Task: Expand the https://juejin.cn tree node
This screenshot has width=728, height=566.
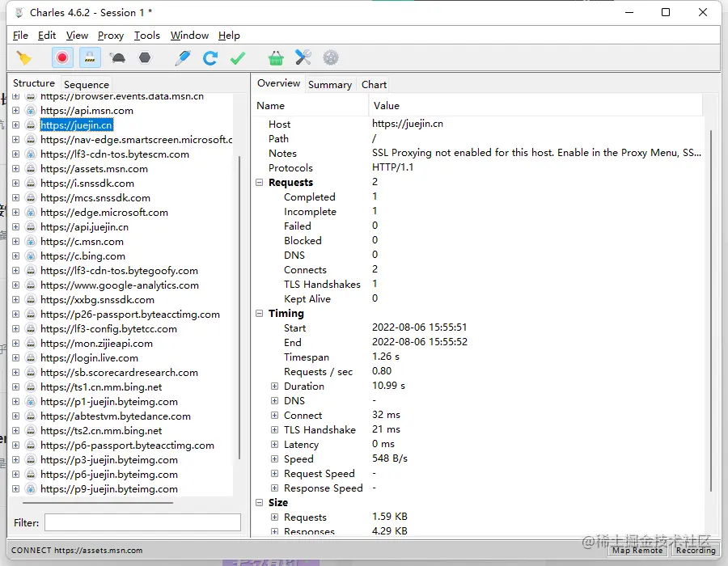Action: [16, 125]
